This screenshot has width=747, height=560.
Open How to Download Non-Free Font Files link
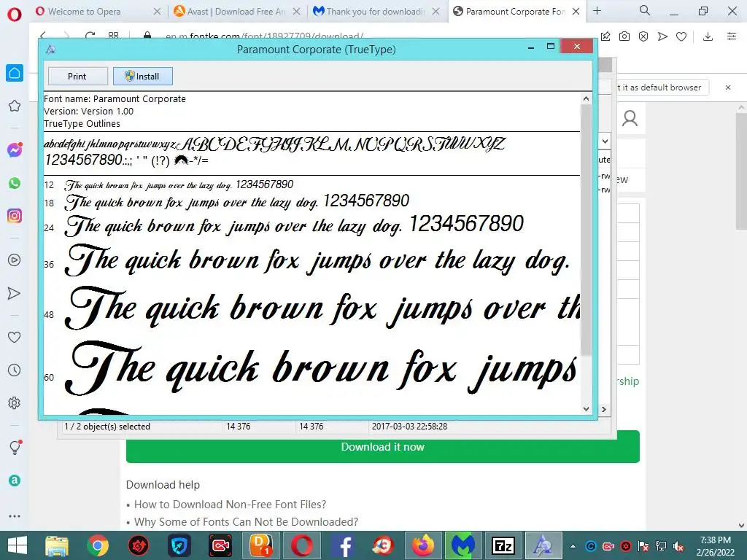click(x=230, y=505)
